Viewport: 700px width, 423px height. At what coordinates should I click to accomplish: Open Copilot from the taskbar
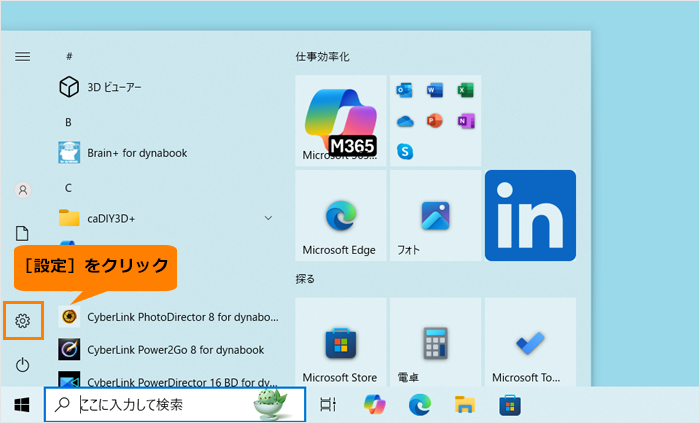[x=375, y=405]
